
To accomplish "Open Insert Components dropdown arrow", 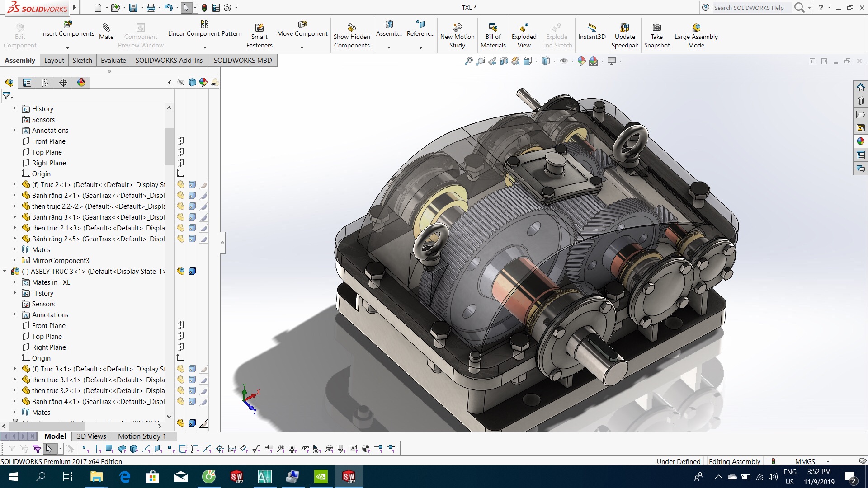I will 67,48.
